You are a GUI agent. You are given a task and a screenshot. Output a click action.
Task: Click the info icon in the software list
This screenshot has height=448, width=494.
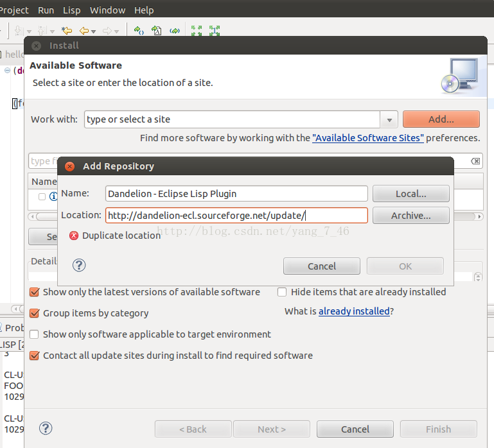[x=53, y=196]
